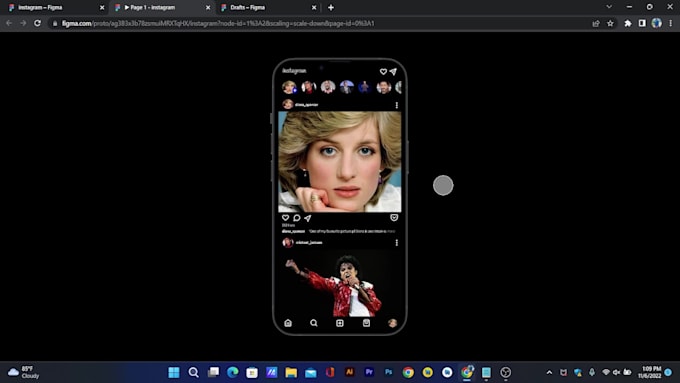680x383 pixels.
Task: Open Adobe Illustrator from taskbar
Action: pos(350,372)
